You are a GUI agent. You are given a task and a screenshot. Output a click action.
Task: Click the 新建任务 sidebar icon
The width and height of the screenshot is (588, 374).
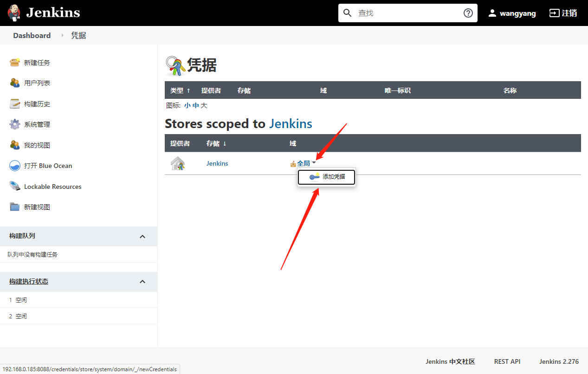coord(15,62)
